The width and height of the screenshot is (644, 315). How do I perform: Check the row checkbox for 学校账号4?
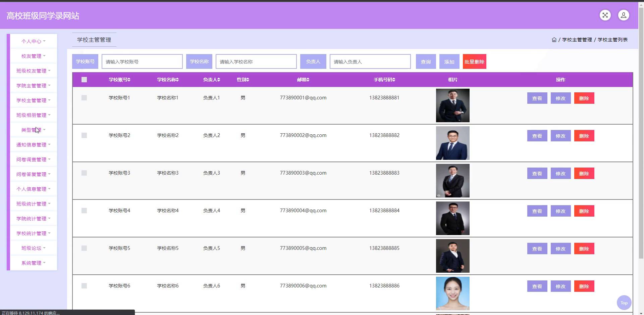pyautogui.click(x=84, y=211)
